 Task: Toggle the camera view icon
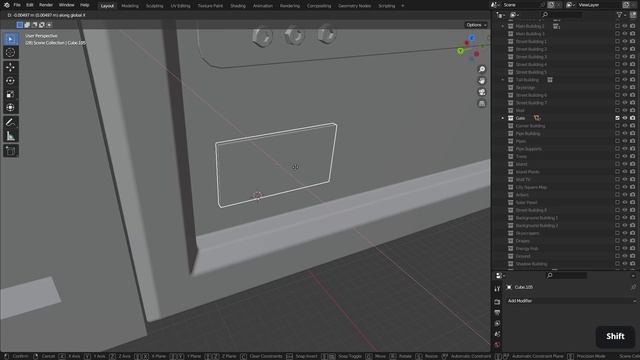coord(482,92)
